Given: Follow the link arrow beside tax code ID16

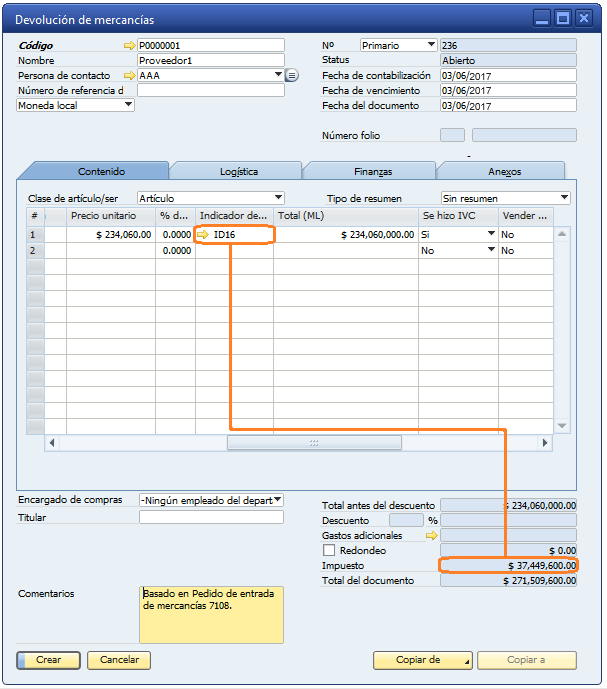Looking at the screenshot, I should [204, 235].
